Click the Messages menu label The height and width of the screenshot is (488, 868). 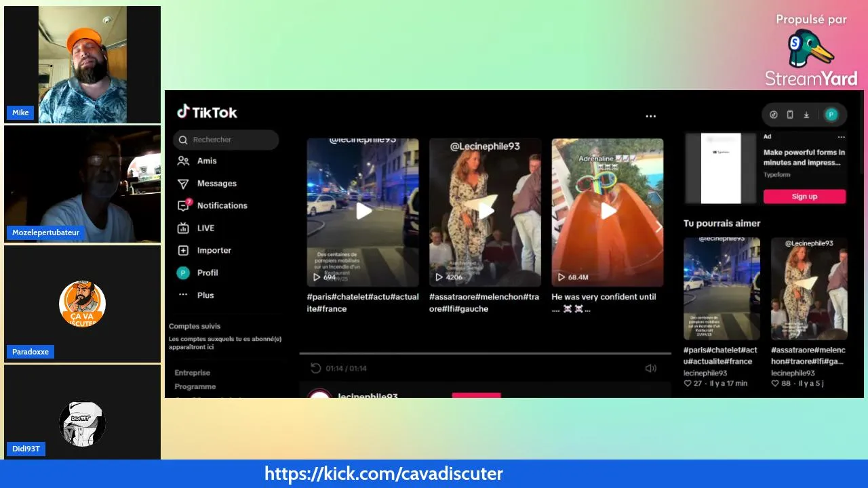(x=217, y=184)
